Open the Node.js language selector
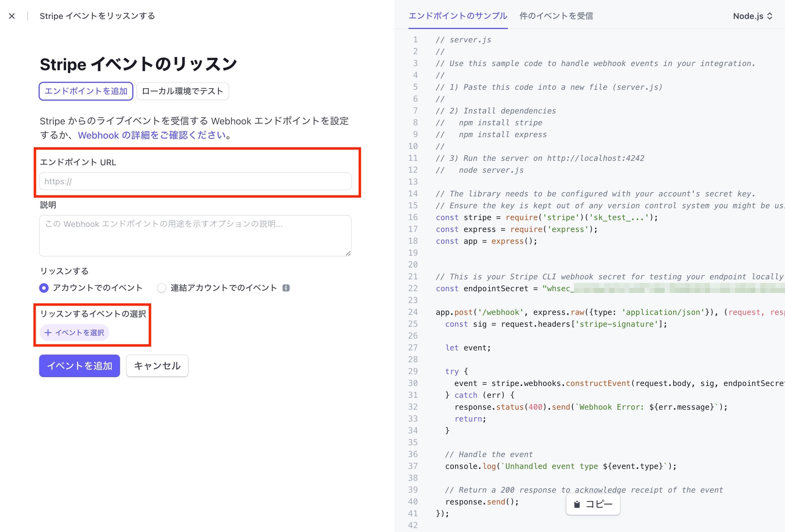The width and height of the screenshot is (785, 532). (753, 16)
